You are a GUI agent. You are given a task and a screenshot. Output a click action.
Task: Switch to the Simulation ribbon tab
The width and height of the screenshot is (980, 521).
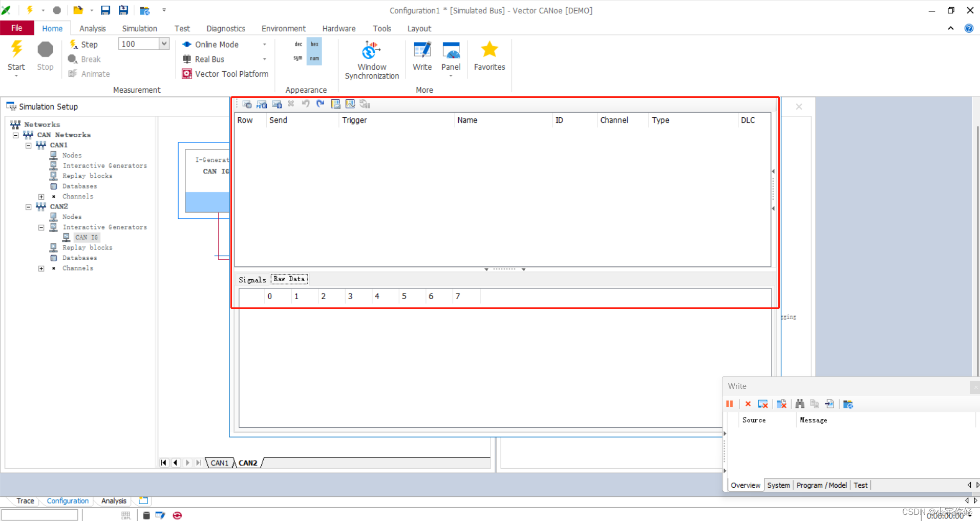(139, 29)
